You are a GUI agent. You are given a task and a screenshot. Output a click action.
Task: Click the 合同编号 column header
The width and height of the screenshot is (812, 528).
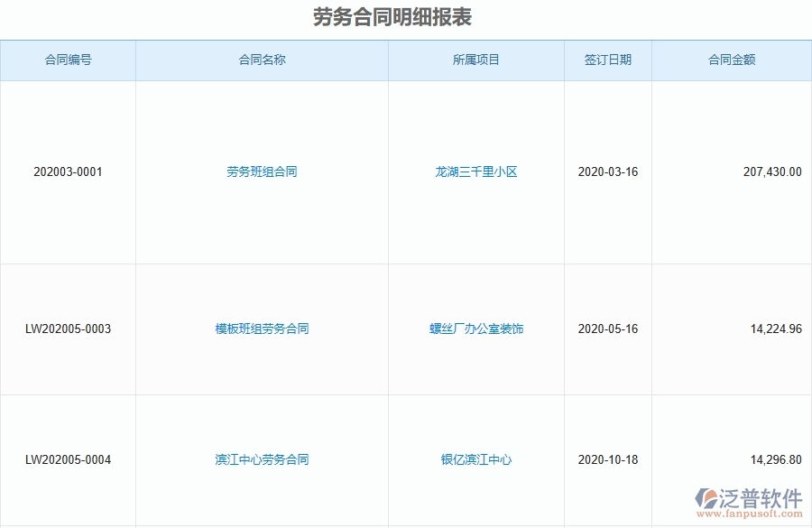coord(68,60)
